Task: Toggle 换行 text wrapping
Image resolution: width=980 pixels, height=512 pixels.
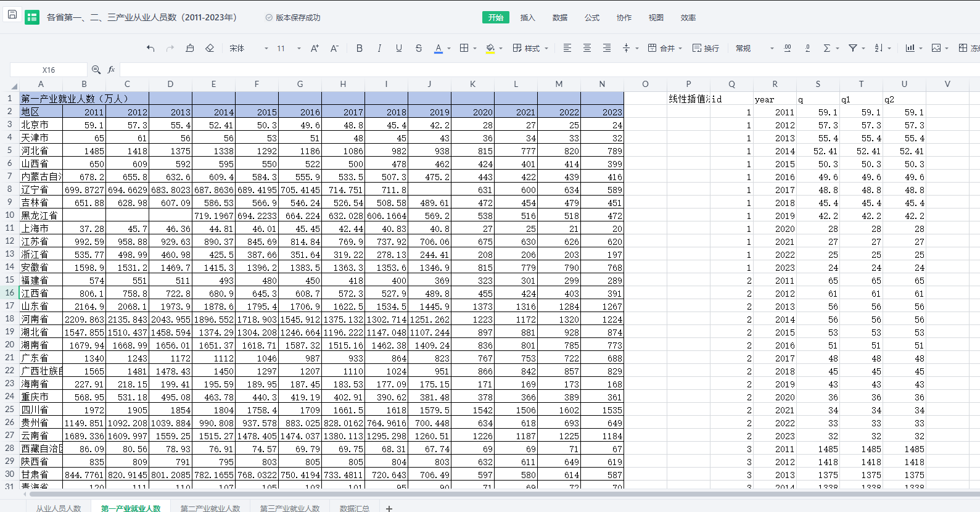Action: [706, 48]
